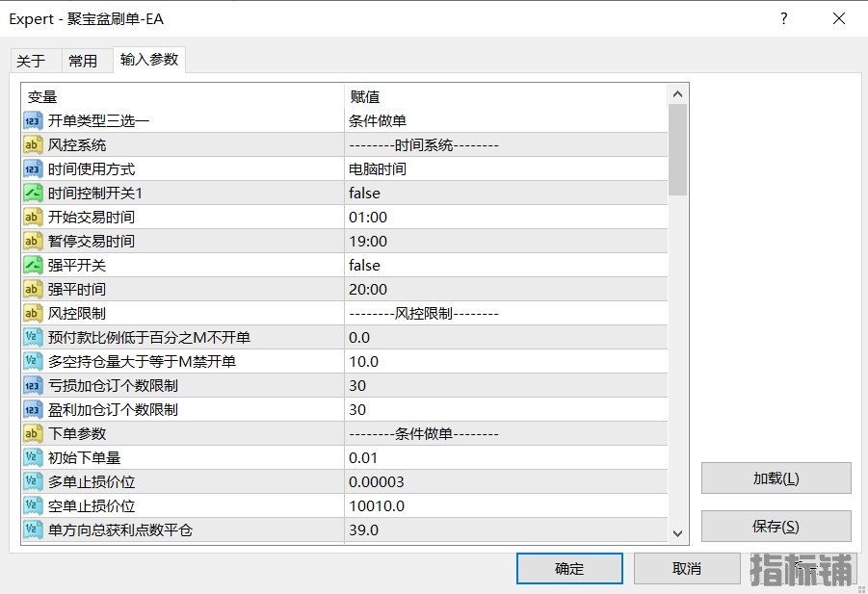Image resolution: width=868 pixels, height=594 pixels.
Task: Click the boolean icon beside 强平开关
Action: (x=33, y=265)
